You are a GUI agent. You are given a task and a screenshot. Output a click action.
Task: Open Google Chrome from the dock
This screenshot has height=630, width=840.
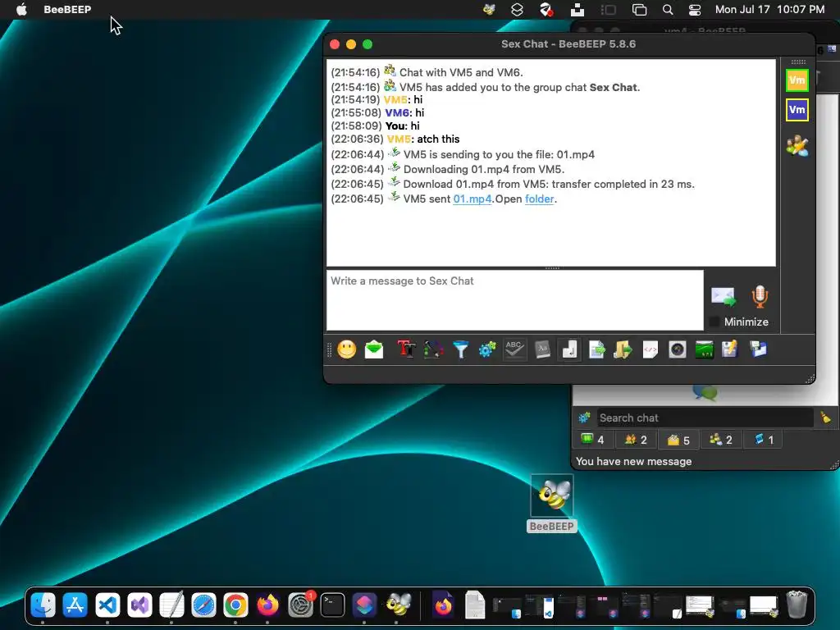(235, 605)
